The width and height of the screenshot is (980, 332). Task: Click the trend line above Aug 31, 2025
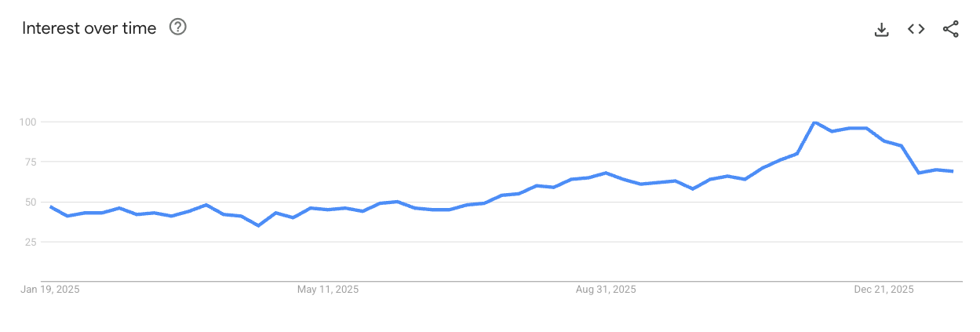[606, 173]
